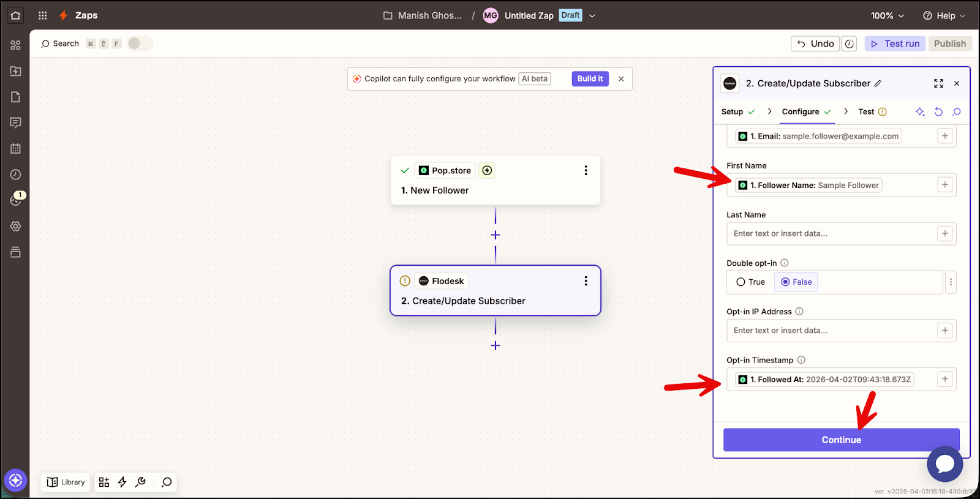Open Zap history clock icon in sidebar
The width and height of the screenshot is (980, 499).
(x=15, y=174)
